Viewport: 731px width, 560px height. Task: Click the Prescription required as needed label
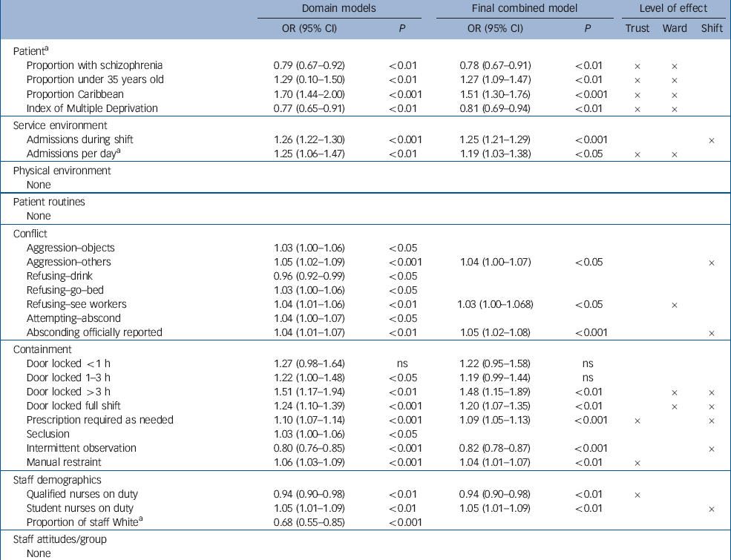pos(99,420)
